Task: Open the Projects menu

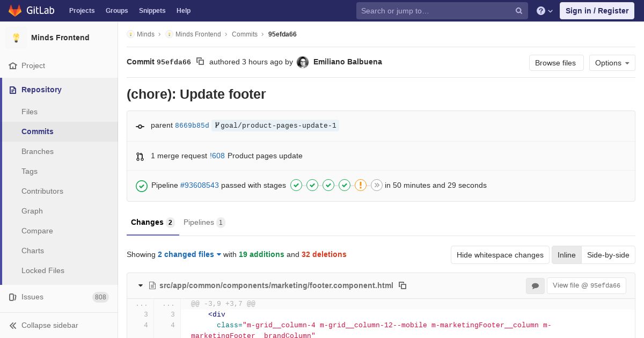Action: tap(82, 11)
